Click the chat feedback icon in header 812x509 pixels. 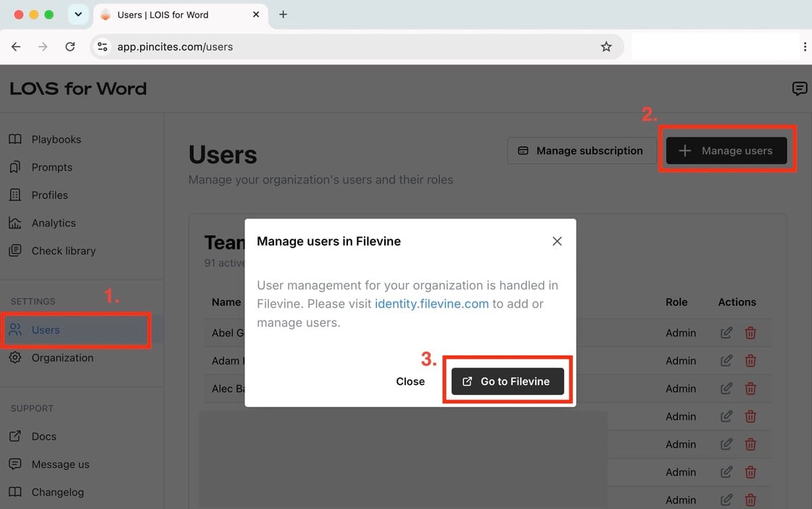[799, 88]
